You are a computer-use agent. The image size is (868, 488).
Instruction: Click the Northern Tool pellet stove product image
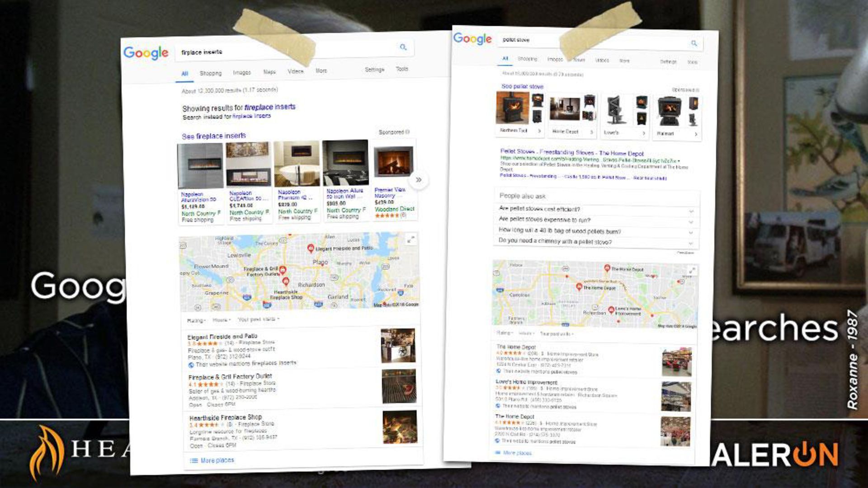[x=512, y=108]
